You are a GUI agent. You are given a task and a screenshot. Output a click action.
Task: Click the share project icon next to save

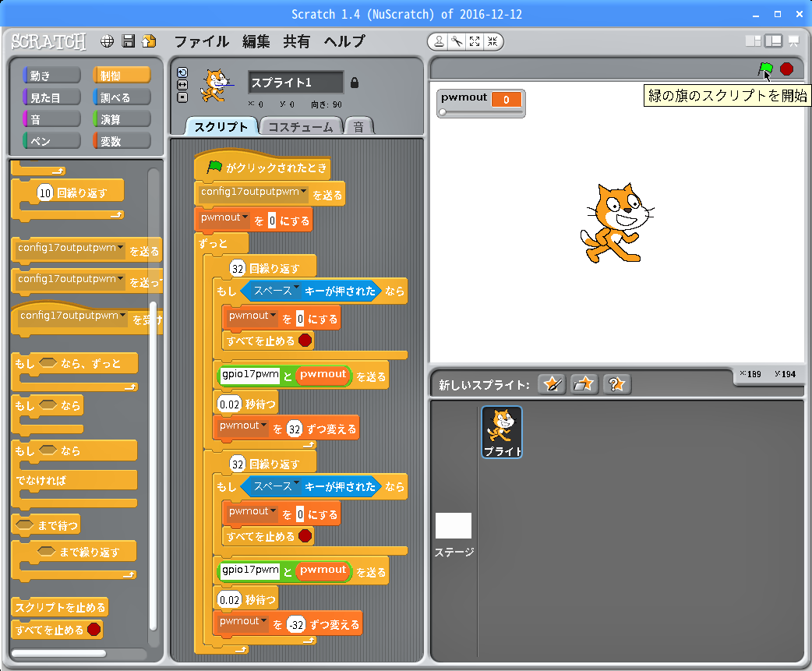(x=149, y=41)
